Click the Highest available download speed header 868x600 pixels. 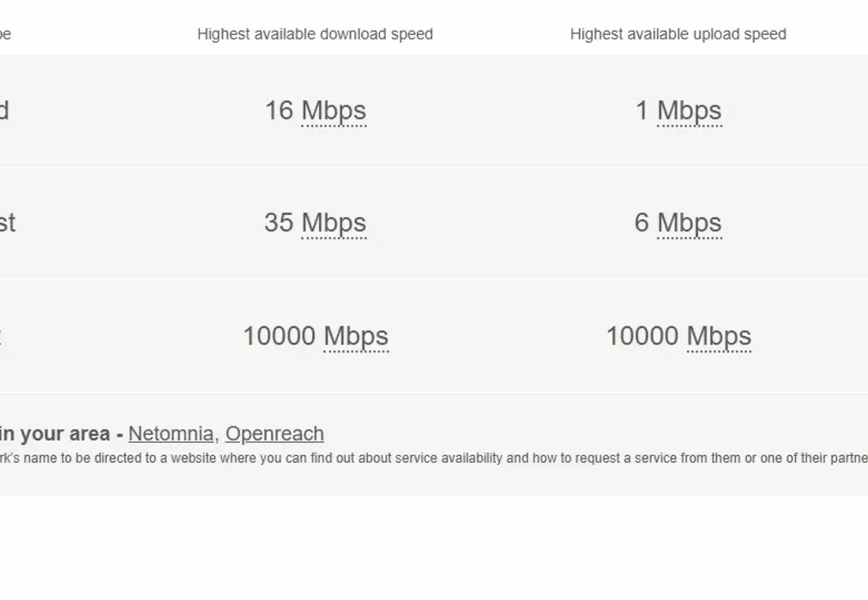[x=315, y=34]
